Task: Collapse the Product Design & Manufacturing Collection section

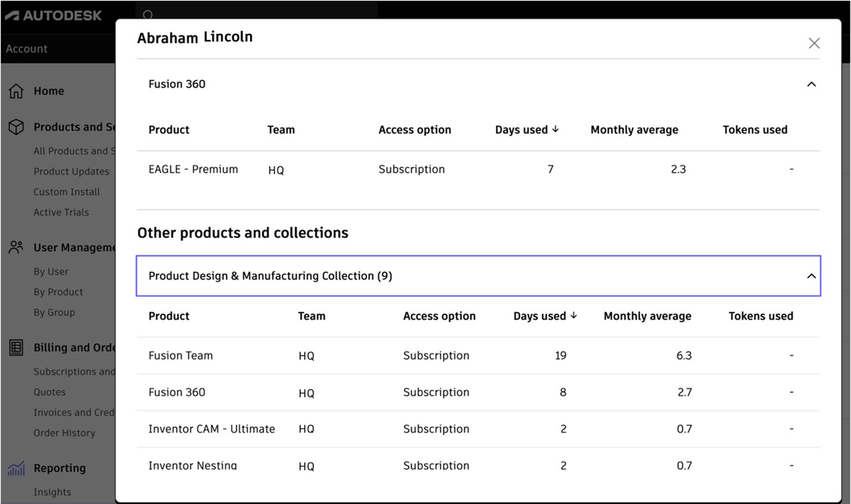Action: click(811, 276)
